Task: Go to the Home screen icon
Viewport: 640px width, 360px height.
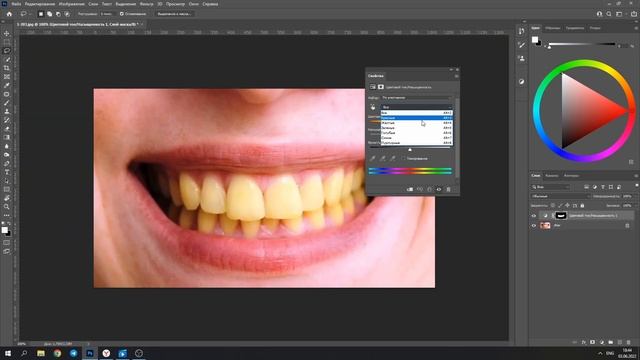Action: point(9,14)
